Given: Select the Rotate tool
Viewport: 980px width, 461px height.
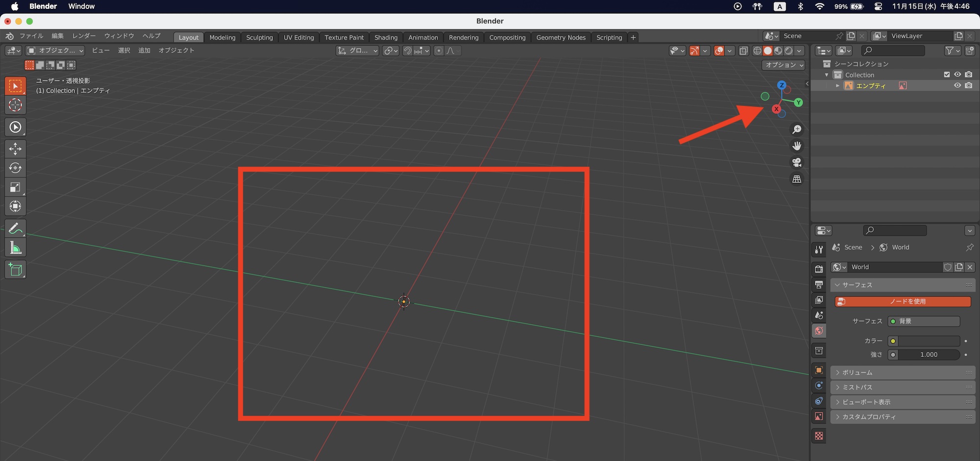Looking at the screenshot, I should coord(15,168).
